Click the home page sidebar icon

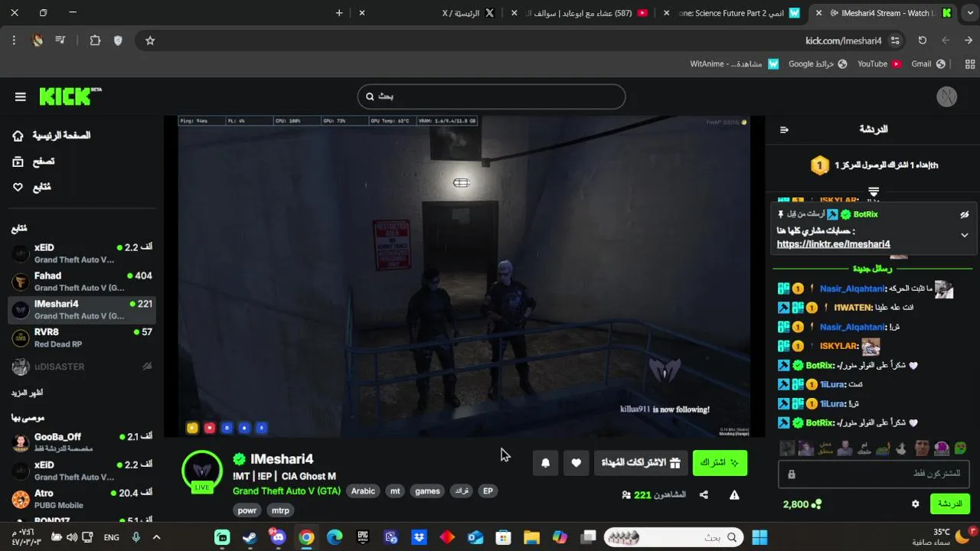click(x=18, y=135)
